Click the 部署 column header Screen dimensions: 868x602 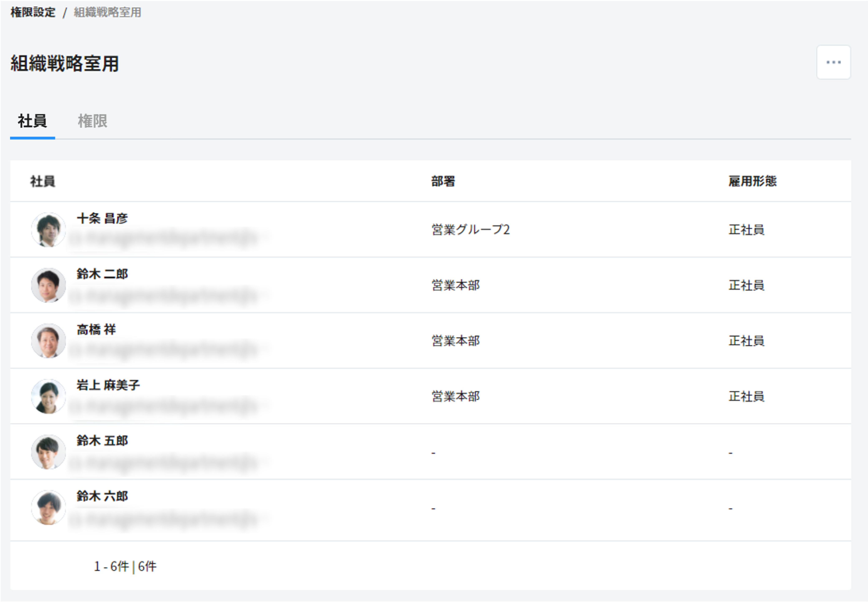point(443,181)
